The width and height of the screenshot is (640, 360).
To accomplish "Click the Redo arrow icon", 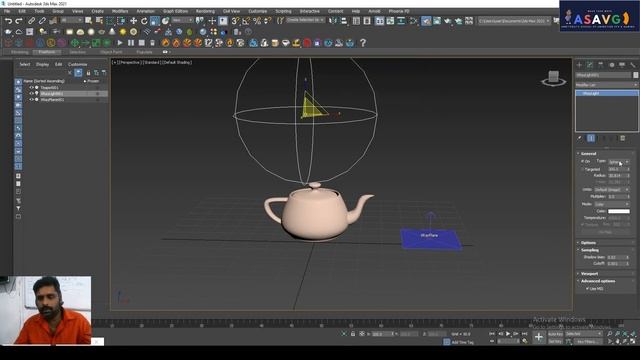I will point(19,21).
